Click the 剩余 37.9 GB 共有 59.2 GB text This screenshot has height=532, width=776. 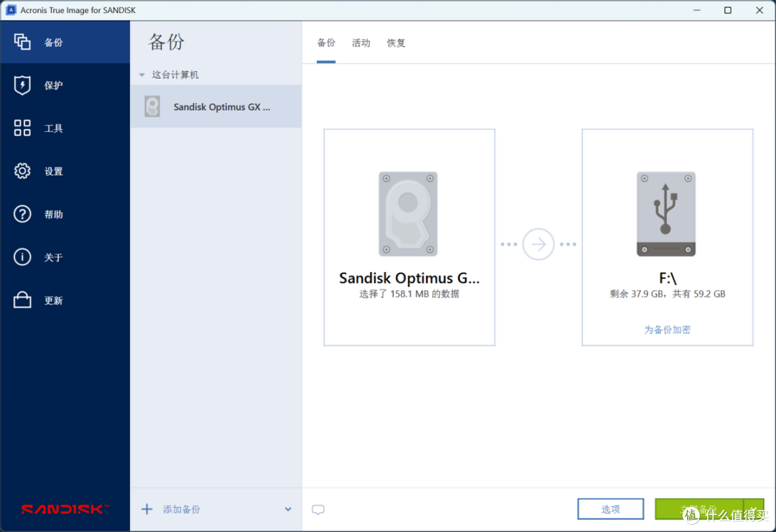(668, 294)
